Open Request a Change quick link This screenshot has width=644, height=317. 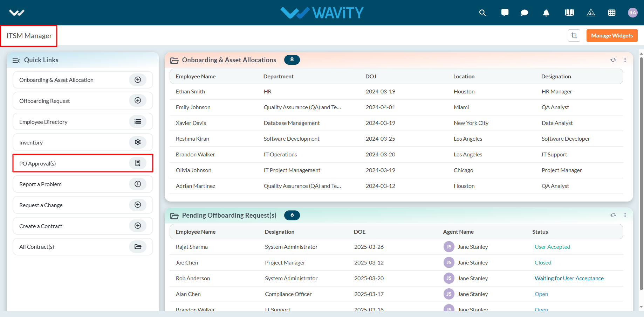[83, 205]
